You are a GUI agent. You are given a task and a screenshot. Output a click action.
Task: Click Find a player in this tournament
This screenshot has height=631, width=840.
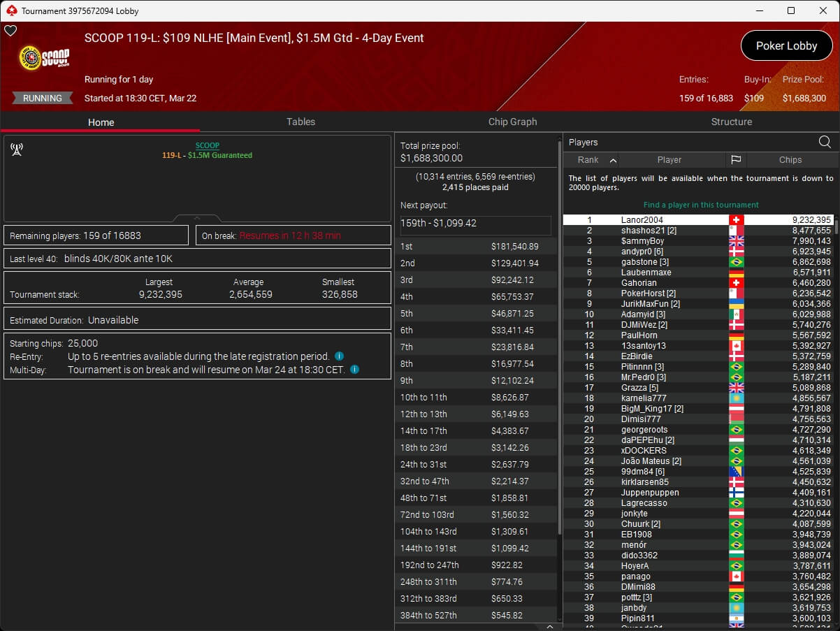pos(700,205)
